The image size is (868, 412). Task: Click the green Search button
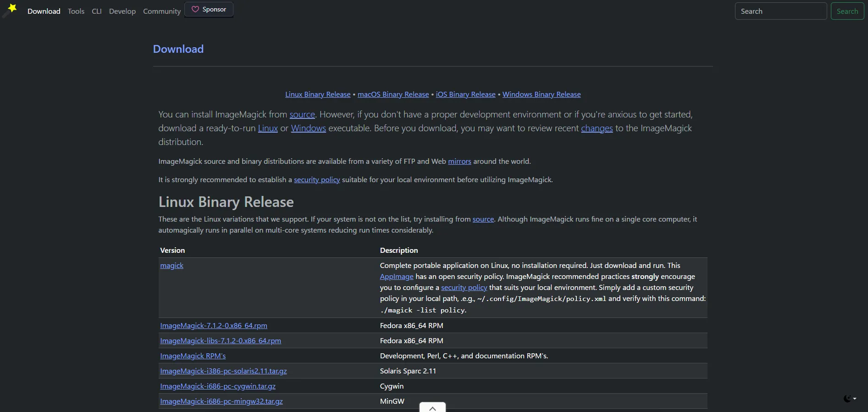coord(847,11)
